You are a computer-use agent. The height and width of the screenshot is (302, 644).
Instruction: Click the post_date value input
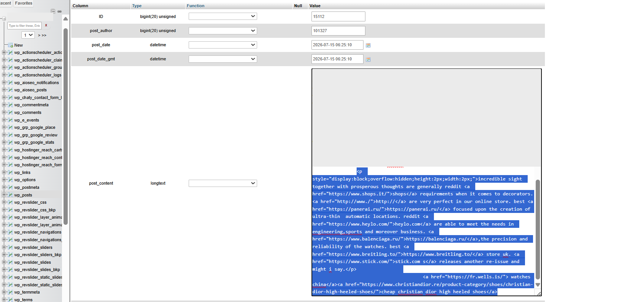(x=337, y=45)
